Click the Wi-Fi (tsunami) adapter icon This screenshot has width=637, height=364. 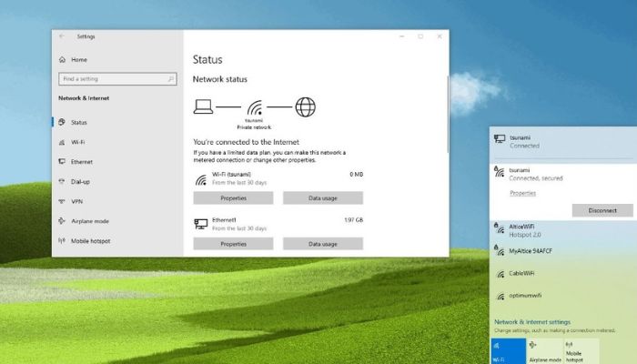tap(201, 179)
